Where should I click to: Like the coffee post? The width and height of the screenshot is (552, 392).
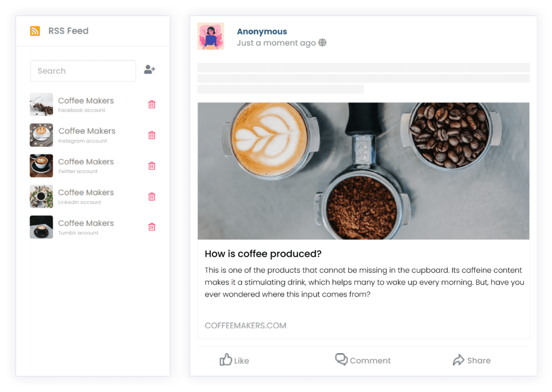234,360
